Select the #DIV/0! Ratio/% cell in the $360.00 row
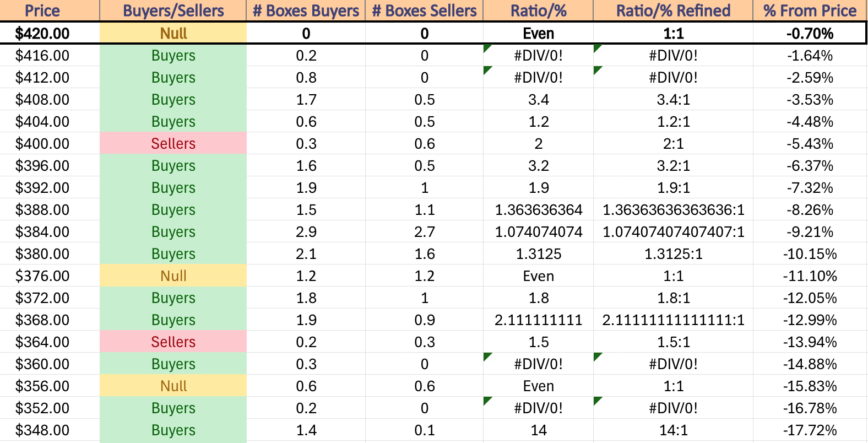Viewport: 868px width, 443px height. pos(538,364)
